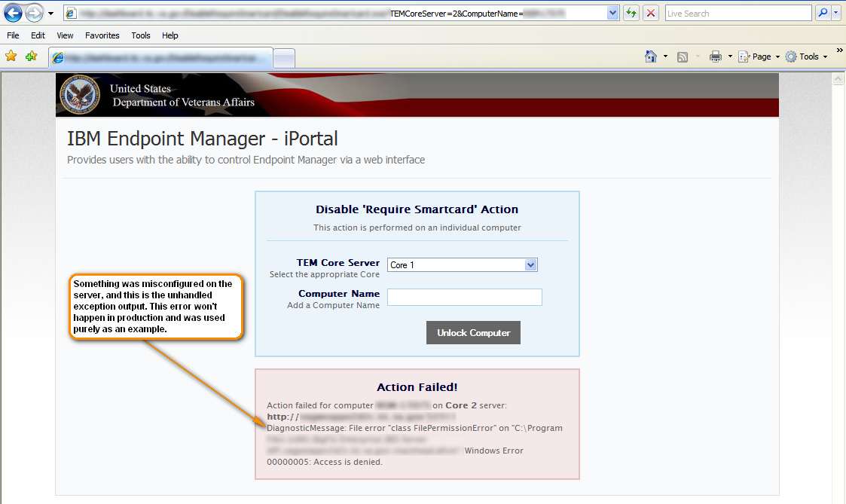Open Favorites Center star icon

tap(11, 56)
